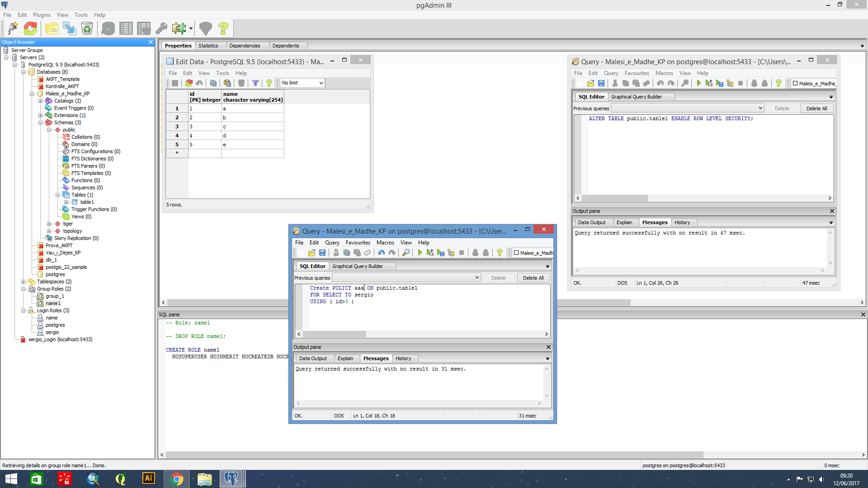The image size is (868, 488).
Task: Click Delete All button in Previous queries bar
Action: coord(533,277)
